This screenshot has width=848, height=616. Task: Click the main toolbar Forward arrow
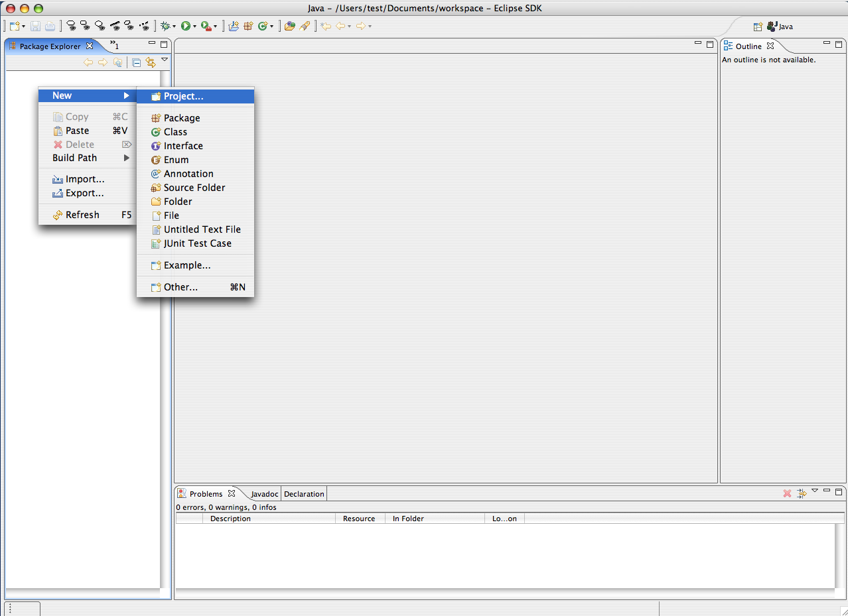(360, 26)
